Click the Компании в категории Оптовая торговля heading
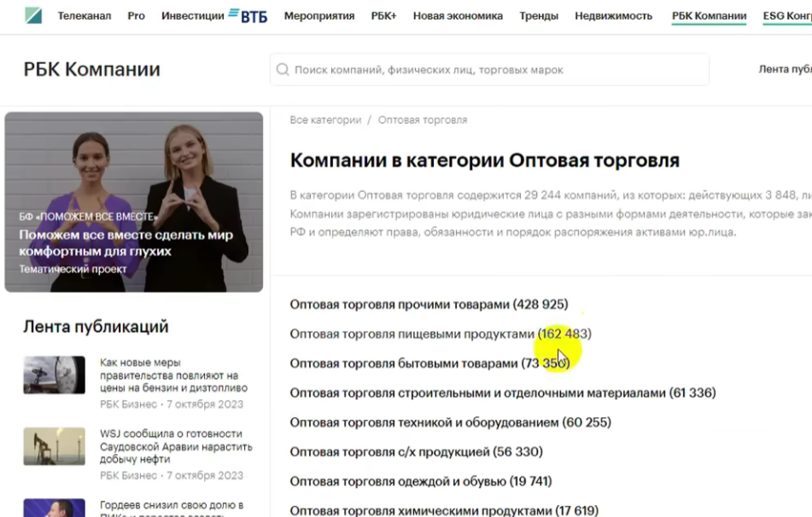Viewport: 812px width, 517px height. coord(485,160)
